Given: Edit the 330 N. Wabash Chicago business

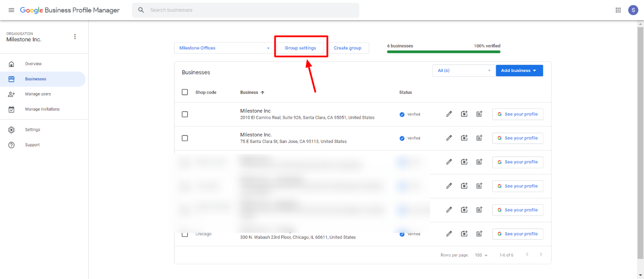Looking at the screenshot, I should (449, 234).
